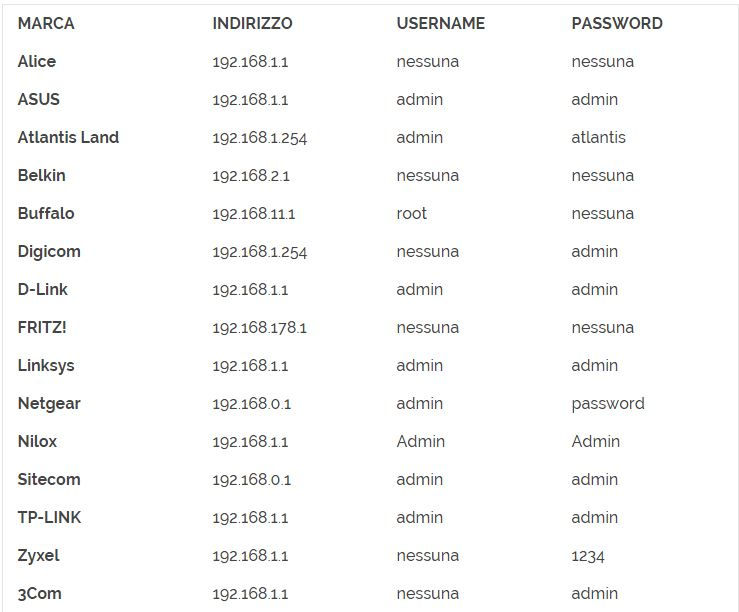The image size is (739, 612).
Task: Click the USERNAME column header
Action: coord(440,23)
